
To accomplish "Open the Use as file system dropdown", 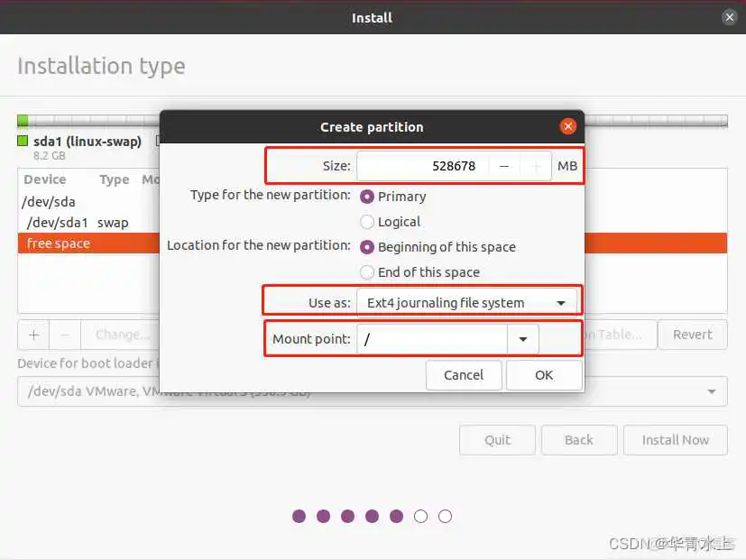I will click(465, 301).
